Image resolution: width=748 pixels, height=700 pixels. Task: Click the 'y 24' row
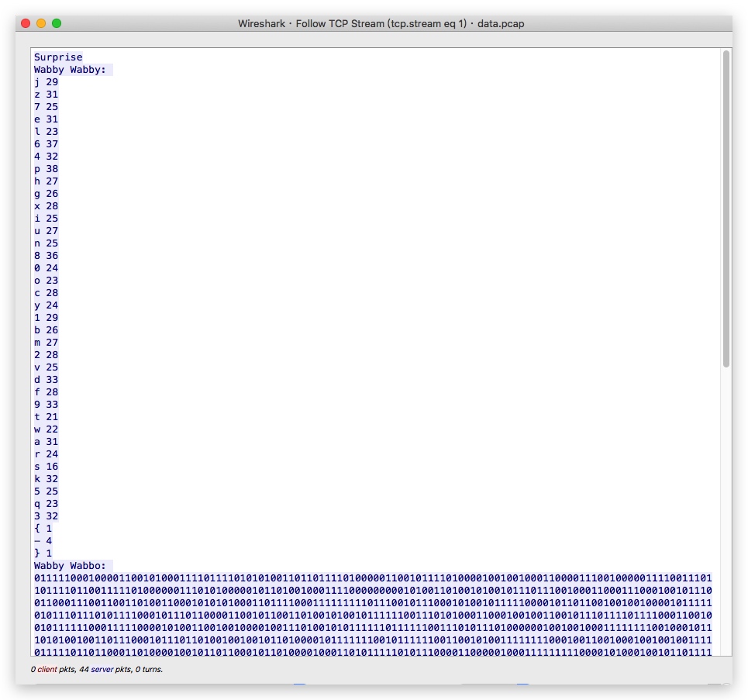pyautogui.click(x=46, y=305)
